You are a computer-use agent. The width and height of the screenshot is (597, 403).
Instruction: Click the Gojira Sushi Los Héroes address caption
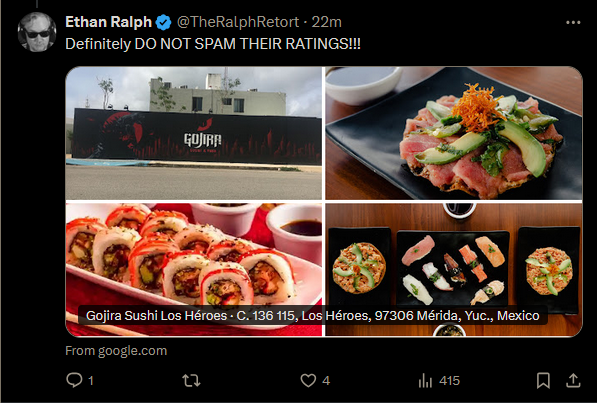(x=313, y=315)
